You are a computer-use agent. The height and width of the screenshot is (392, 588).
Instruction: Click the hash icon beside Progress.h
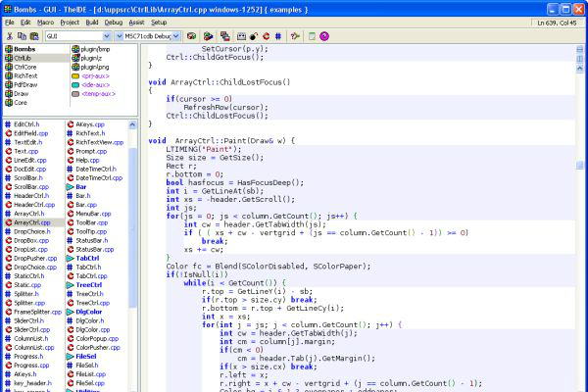click(8, 357)
